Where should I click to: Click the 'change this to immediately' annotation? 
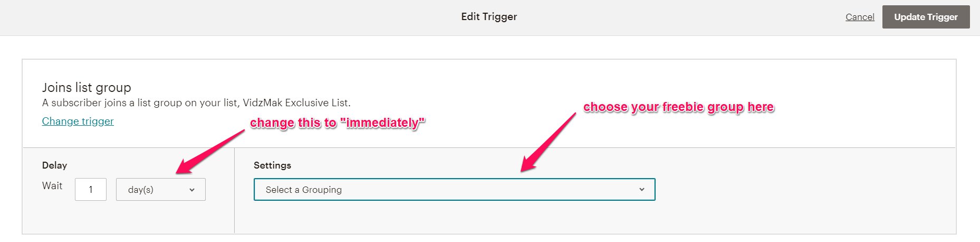[337, 123]
